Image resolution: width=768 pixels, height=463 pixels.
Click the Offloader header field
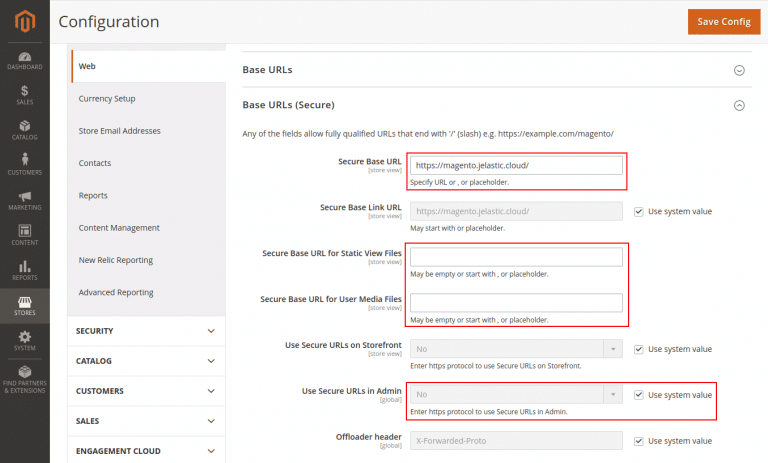[x=516, y=440]
